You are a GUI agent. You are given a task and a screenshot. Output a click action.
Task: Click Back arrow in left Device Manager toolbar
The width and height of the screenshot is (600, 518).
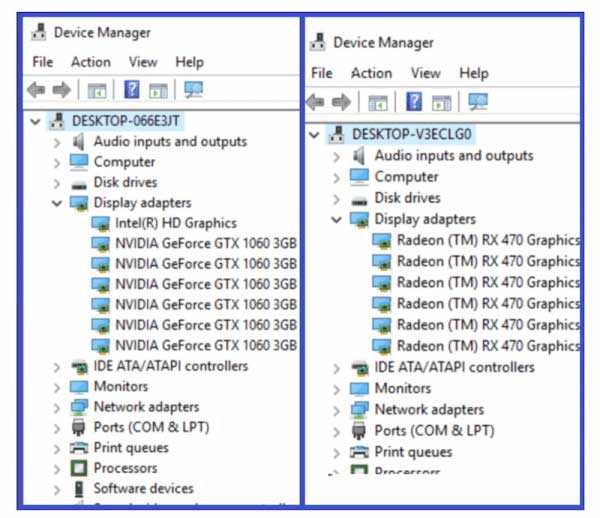pos(36,90)
